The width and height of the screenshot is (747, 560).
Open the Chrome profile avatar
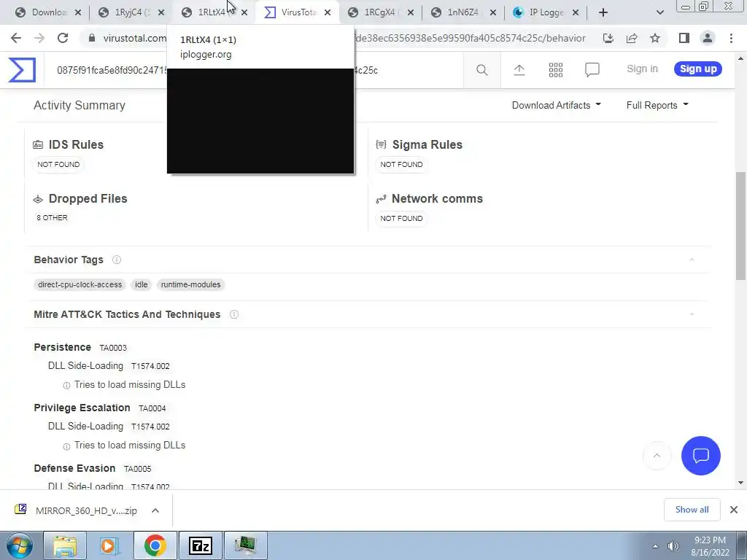[x=708, y=38]
